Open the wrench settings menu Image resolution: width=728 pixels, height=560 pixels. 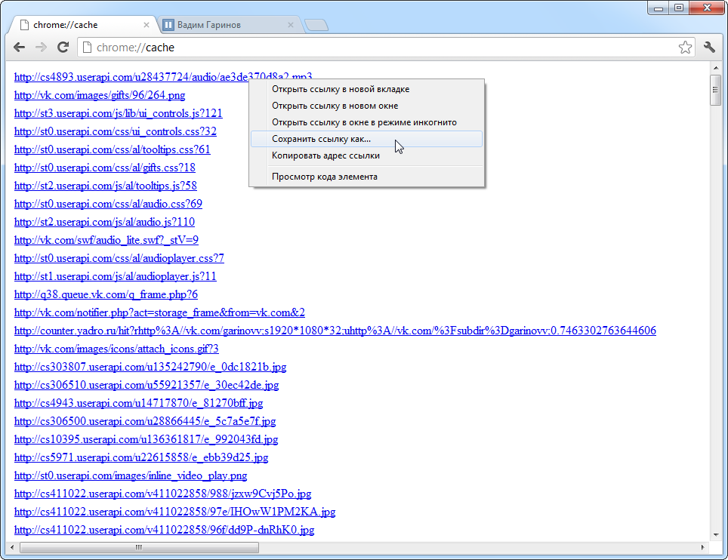point(709,47)
